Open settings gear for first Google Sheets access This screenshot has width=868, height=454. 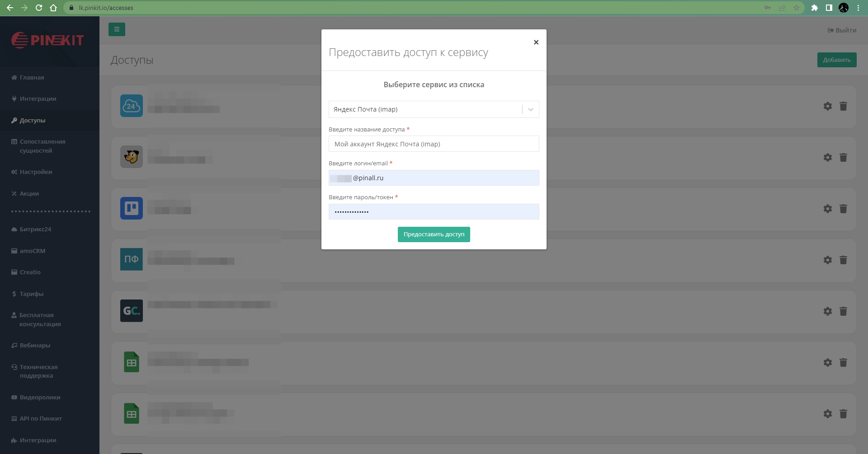coord(827,362)
